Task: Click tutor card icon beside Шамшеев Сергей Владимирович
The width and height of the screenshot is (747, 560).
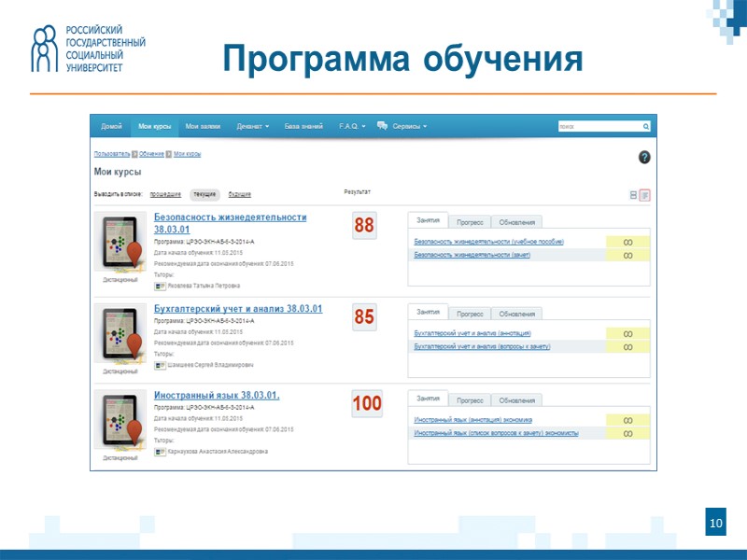Action: point(160,365)
